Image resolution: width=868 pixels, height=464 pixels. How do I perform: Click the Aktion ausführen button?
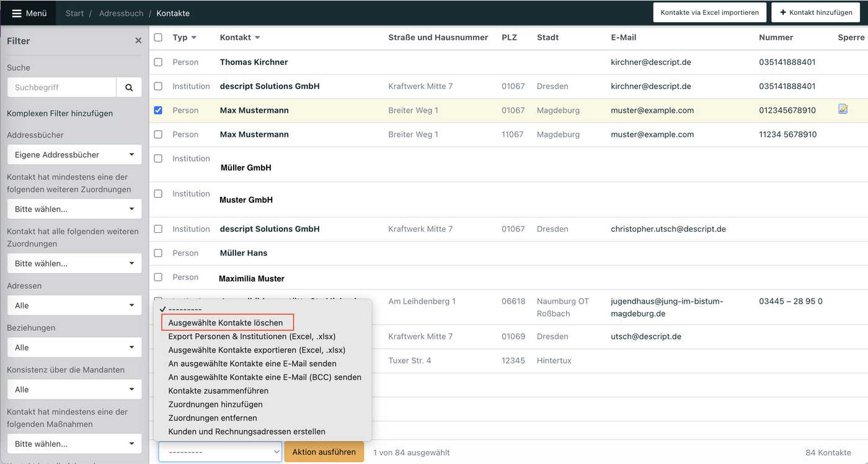click(x=324, y=452)
